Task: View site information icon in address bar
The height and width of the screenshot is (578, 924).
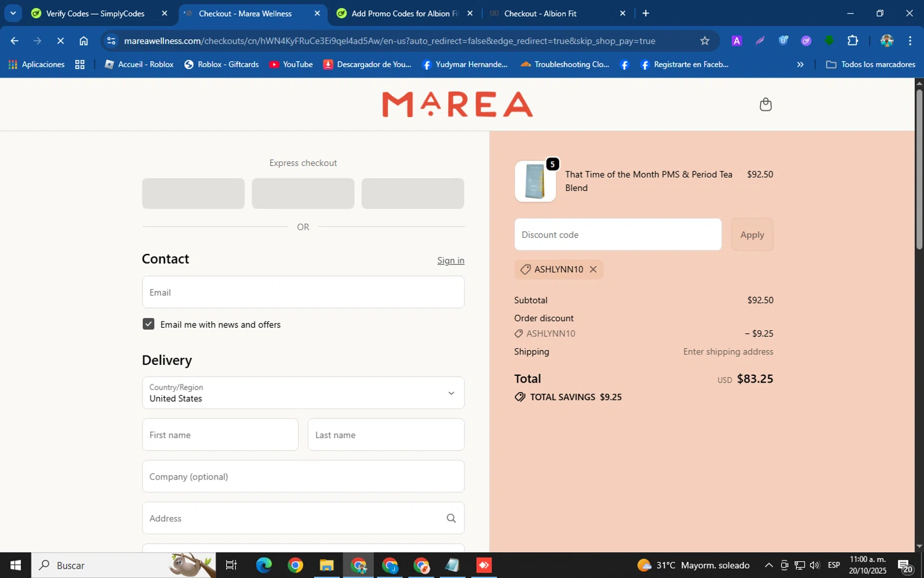Action: click(111, 41)
